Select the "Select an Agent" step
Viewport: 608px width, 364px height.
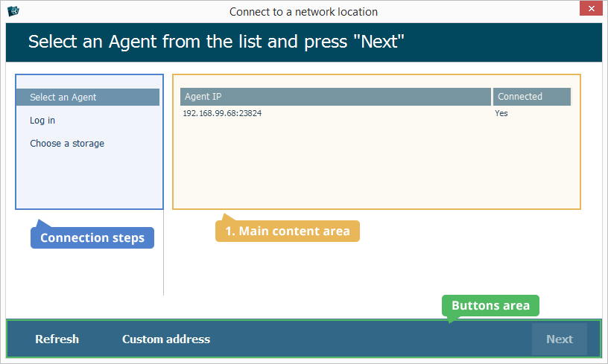(x=63, y=98)
